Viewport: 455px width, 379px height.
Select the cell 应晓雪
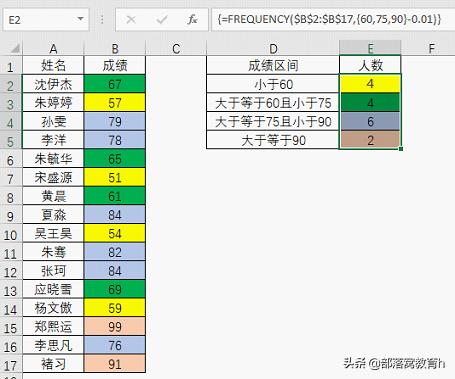[53, 289]
